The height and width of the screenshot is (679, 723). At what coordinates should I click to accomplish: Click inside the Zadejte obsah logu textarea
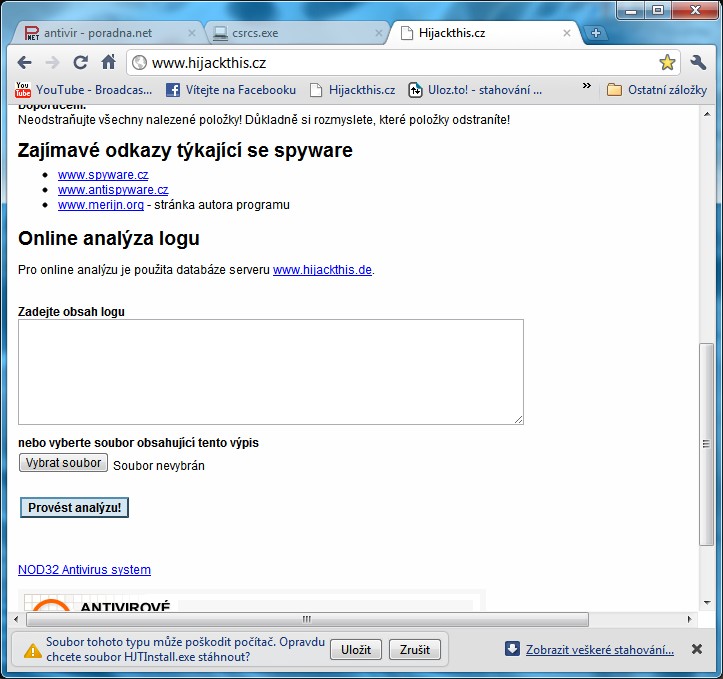pyautogui.click(x=271, y=372)
